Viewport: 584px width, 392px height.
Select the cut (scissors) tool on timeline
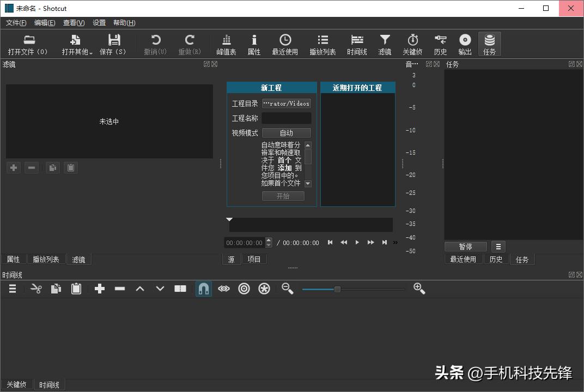(x=35, y=289)
